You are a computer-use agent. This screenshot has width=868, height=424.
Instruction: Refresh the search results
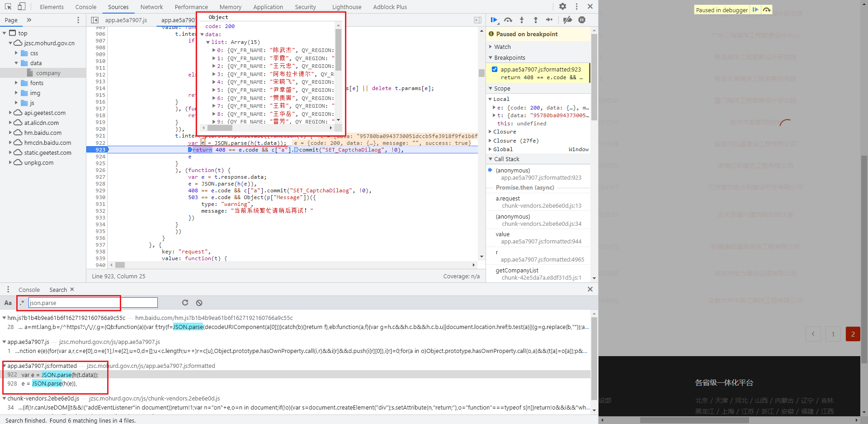click(185, 303)
